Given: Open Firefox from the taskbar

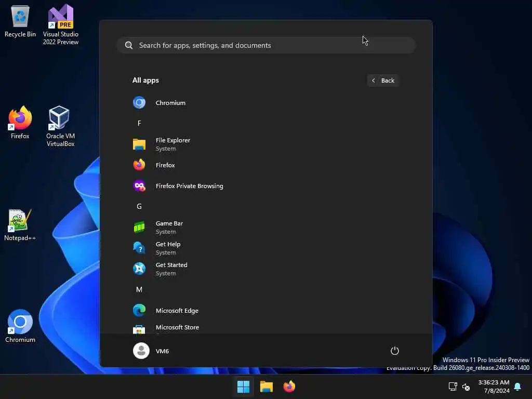Looking at the screenshot, I should (289, 387).
